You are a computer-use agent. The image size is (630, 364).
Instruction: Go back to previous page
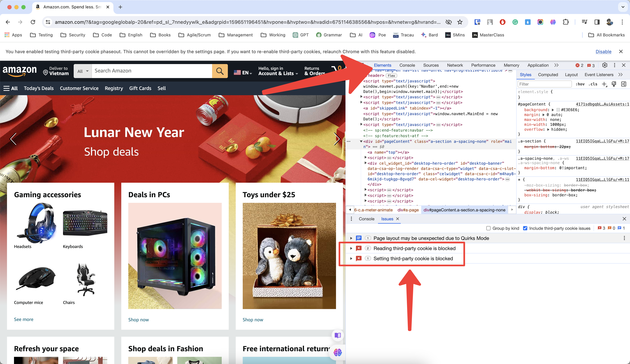(x=8, y=22)
